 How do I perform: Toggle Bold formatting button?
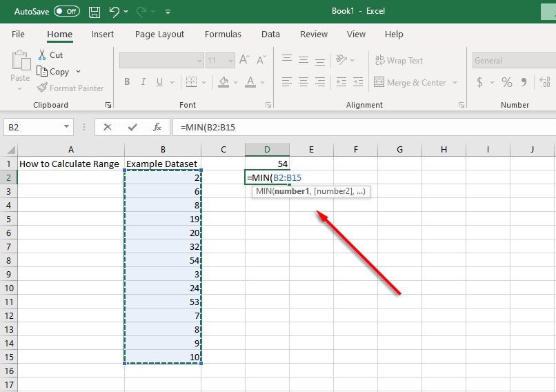(x=127, y=82)
